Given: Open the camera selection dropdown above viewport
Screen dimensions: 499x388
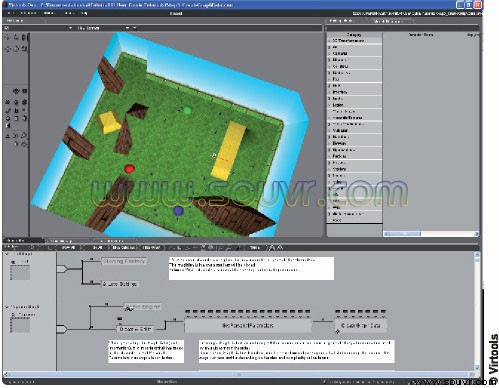Looking at the screenshot, I should click(x=103, y=28).
